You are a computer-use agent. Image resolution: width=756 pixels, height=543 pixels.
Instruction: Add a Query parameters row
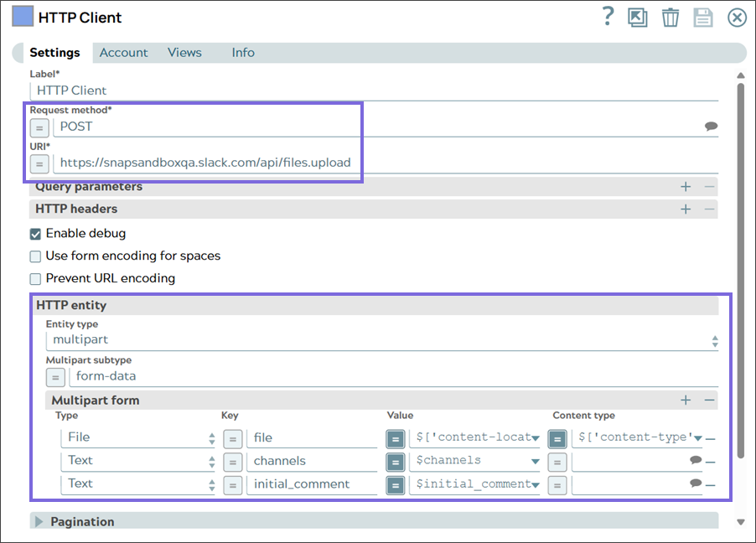point(686,187)
